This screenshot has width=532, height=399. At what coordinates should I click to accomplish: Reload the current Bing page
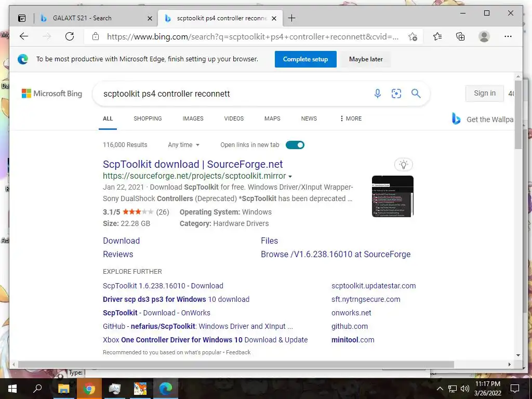pos(70,36)
